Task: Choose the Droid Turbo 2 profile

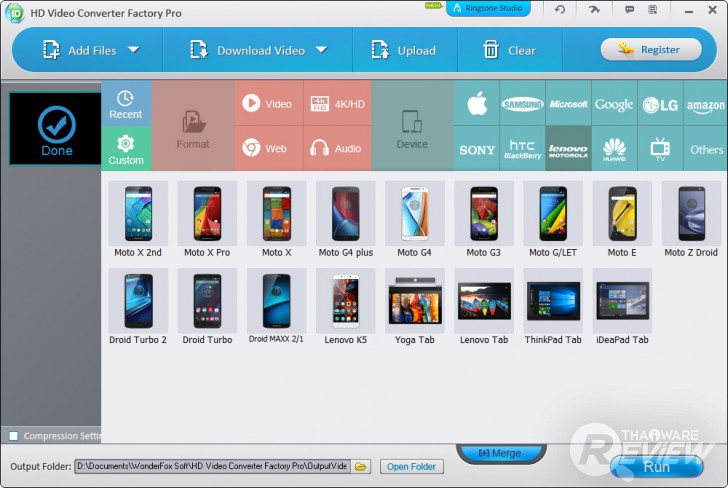Action: point(138,307)
